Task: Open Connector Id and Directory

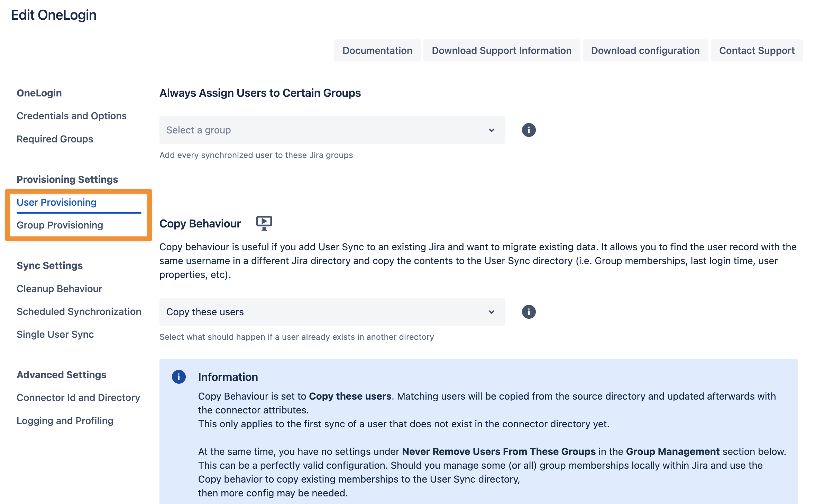Action: click(78, 398)
